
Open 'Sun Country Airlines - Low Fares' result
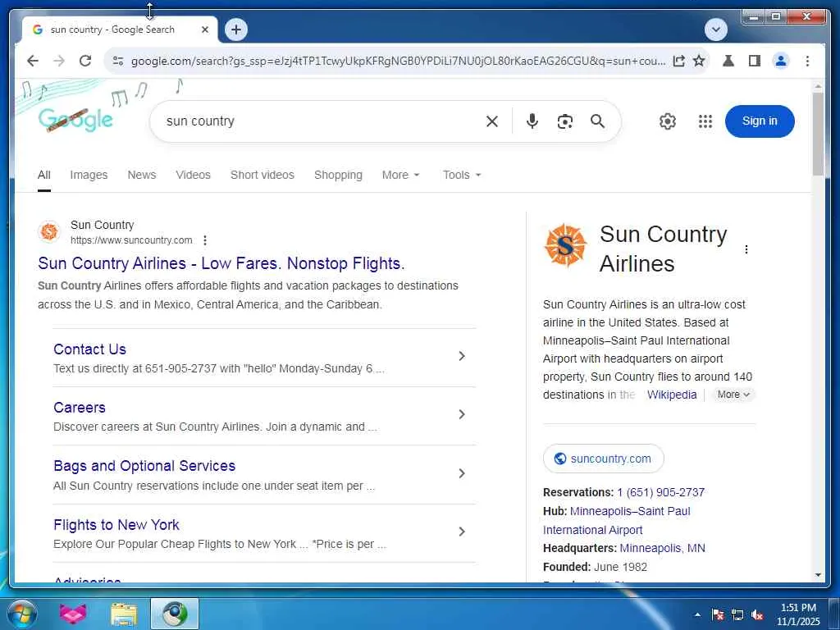tap(221, 263)
